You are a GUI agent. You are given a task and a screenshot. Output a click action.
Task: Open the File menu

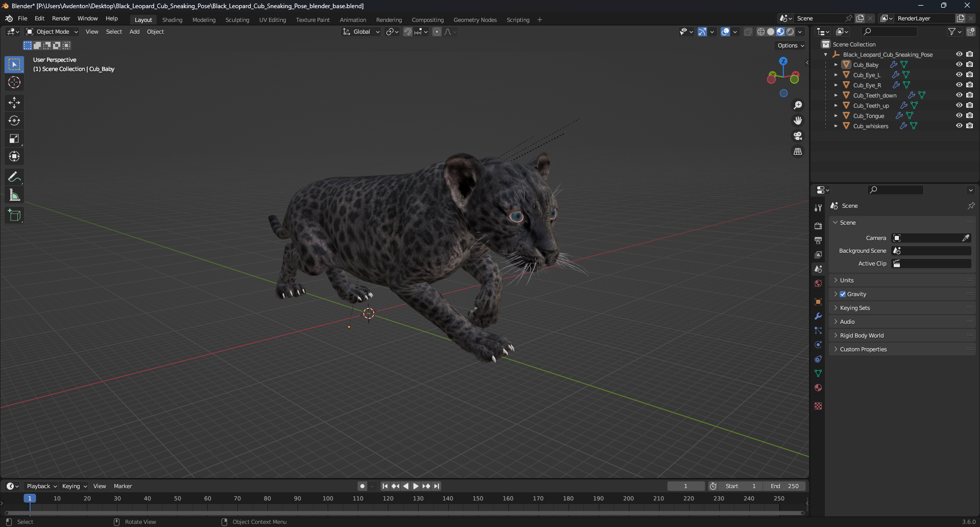22,18
